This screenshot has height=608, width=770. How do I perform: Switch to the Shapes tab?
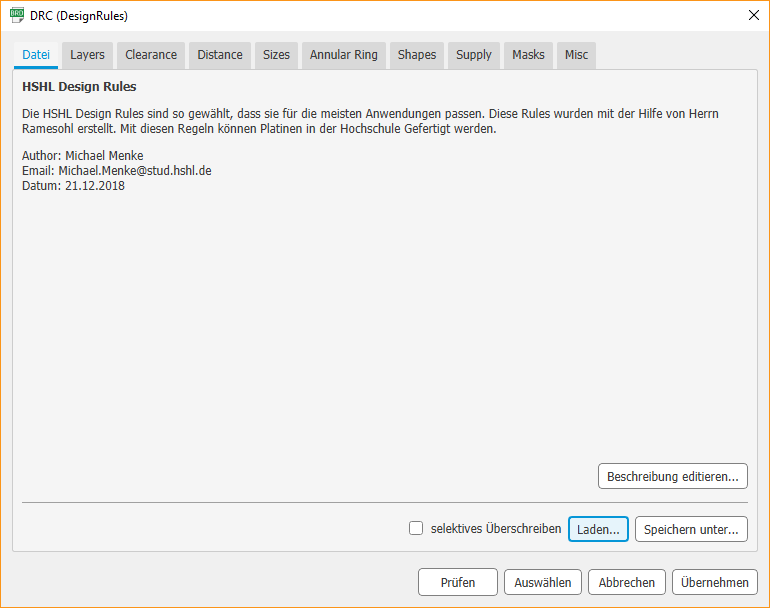(417, 55)
